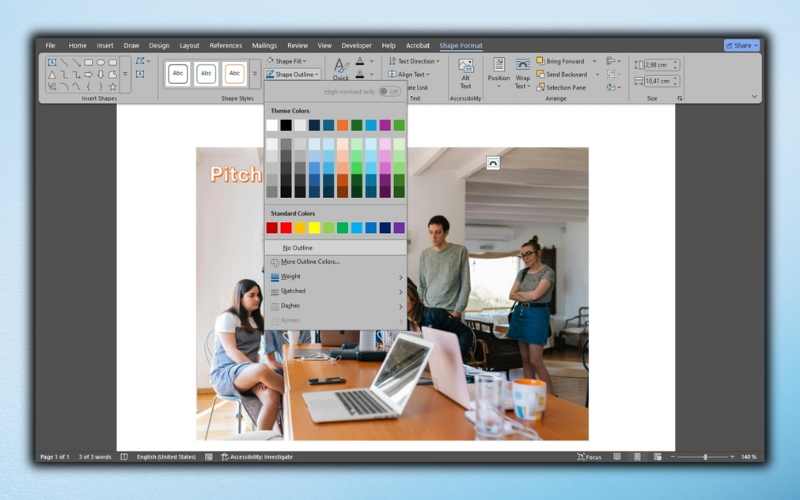Choose the Triangle shape in shapes gallery

point(52,74)
